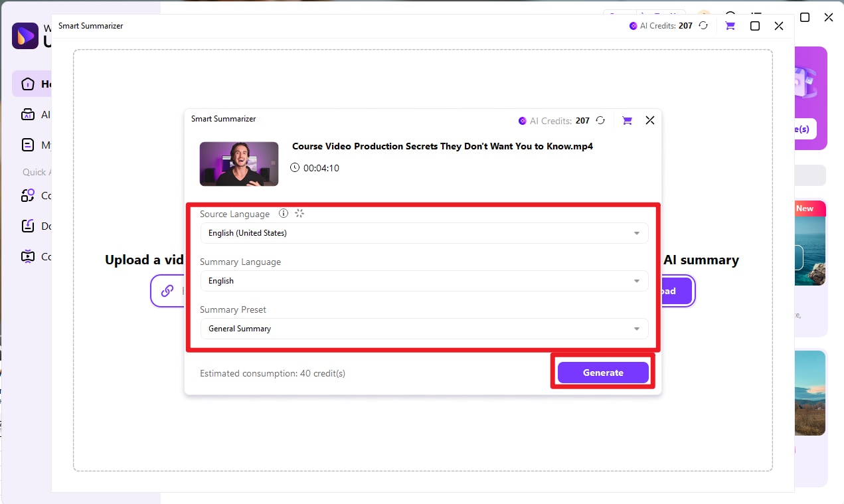Click the 00:04:10 duration text
The image size is (844, 504).
coord(321,168)
